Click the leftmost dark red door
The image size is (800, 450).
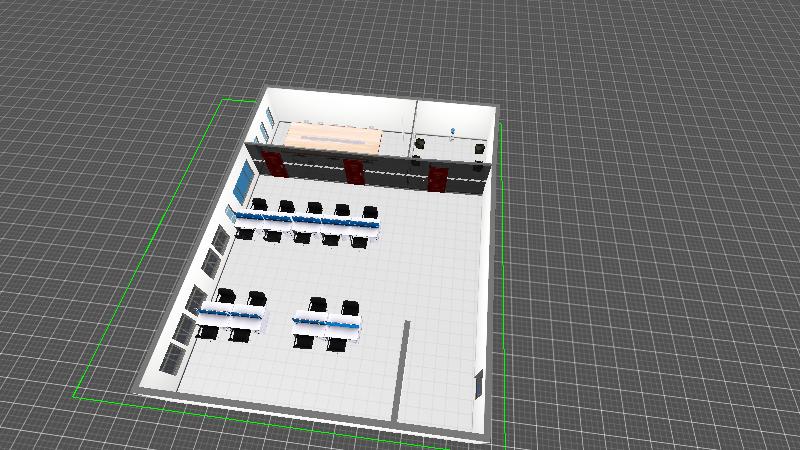275,164
